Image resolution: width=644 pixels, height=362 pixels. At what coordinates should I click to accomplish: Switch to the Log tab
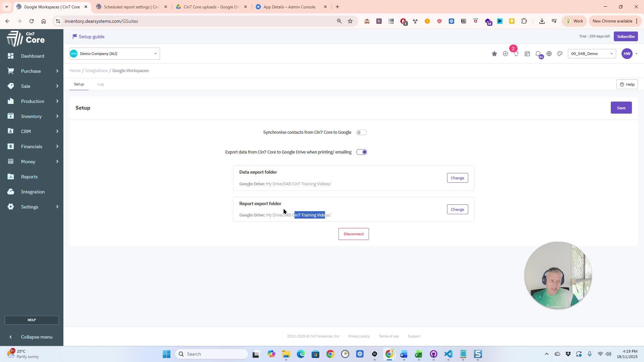100,84
